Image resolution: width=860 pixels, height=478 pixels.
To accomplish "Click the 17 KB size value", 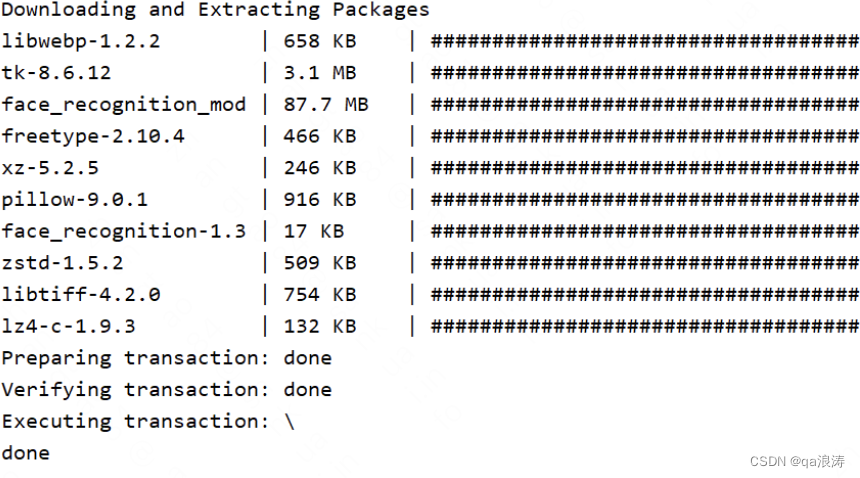I will click(313, 232).
